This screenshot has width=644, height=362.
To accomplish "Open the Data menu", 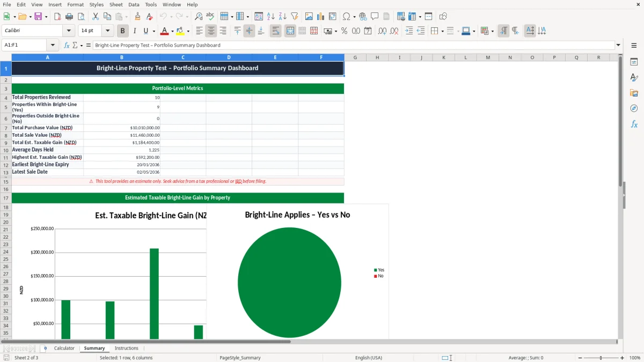I will pyautogui.click(x=134, y=4).
